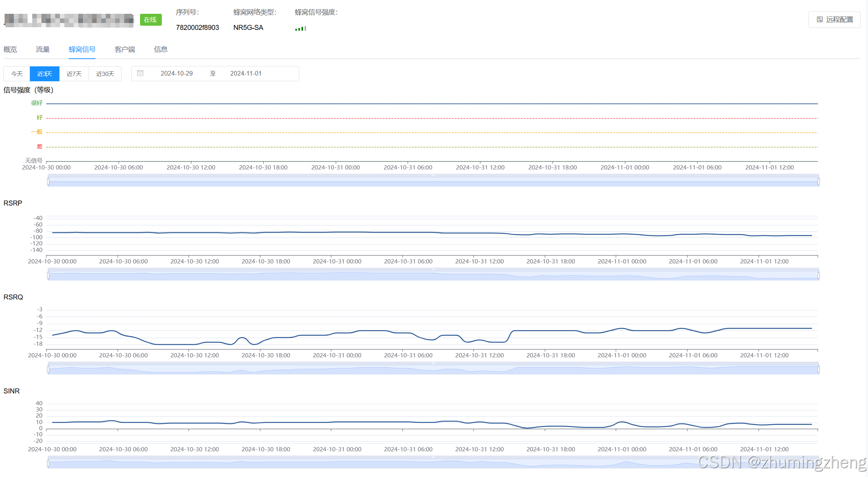This screenshot has height=477, width=868.
Task: Click the RSRP chart zoom slider
Action: (x=433, y=275)
